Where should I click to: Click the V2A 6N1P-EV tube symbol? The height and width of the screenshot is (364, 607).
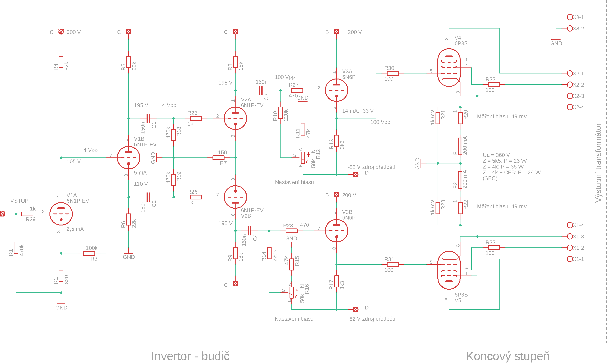click(235, 118)
